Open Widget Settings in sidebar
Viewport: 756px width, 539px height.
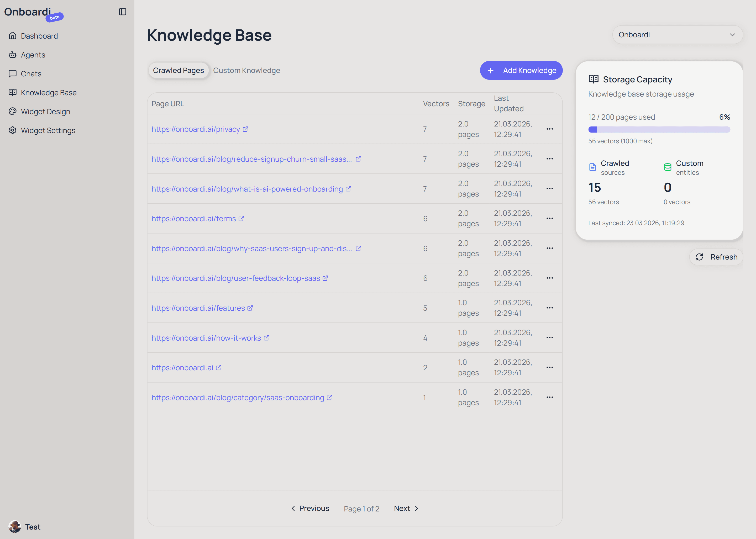coord(48,130)
